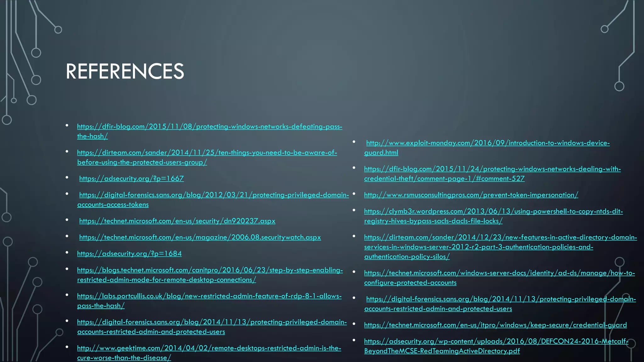Screen dimensions: 644x362
Task: Open right-column SANS 2014/11/13 protected-users link
Action: pyautogui.click(x=500, y=304)
